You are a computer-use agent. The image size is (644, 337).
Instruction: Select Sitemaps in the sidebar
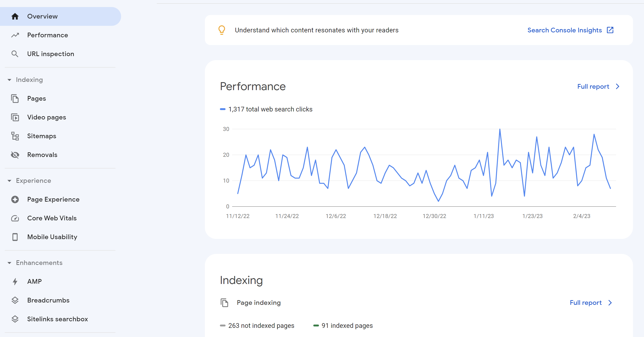click(x=61, y=136)
